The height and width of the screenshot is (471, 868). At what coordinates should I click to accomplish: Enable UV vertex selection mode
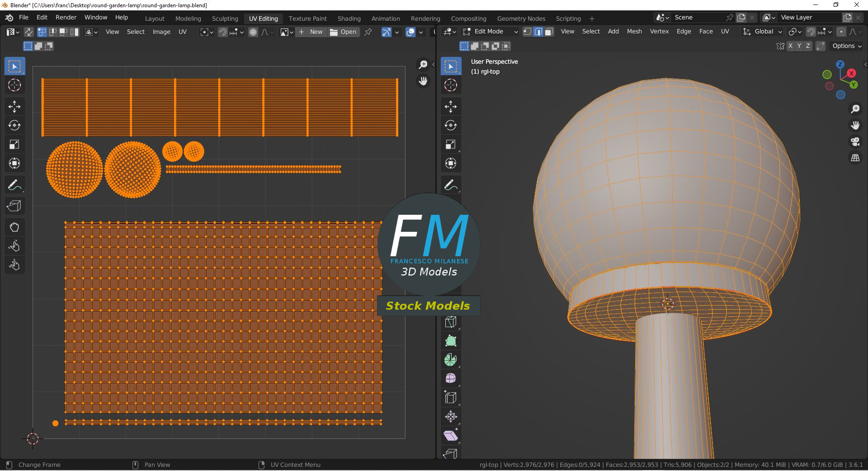click(x=42, y=32)
